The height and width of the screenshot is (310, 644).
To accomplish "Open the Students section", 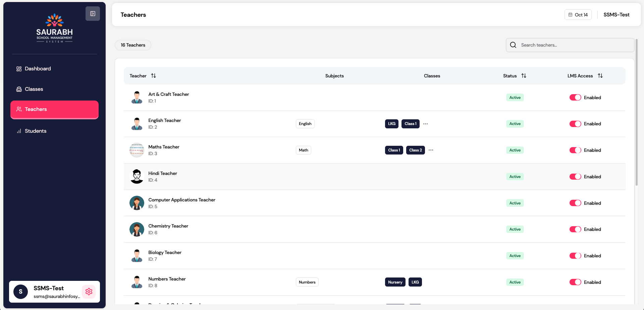I will point(36,131).
